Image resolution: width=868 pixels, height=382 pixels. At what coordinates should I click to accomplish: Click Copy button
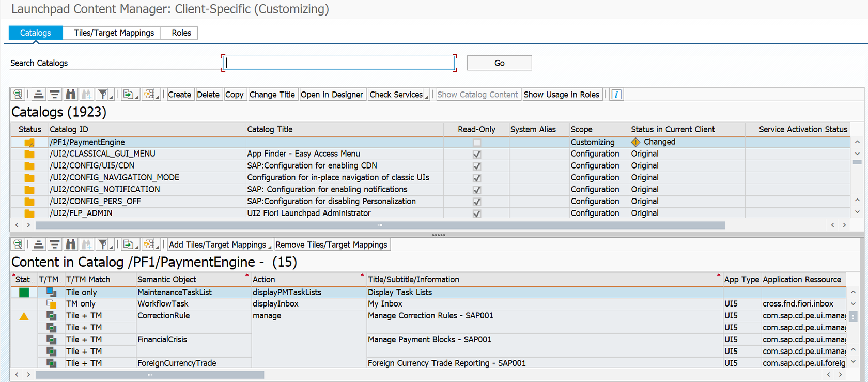235,95
